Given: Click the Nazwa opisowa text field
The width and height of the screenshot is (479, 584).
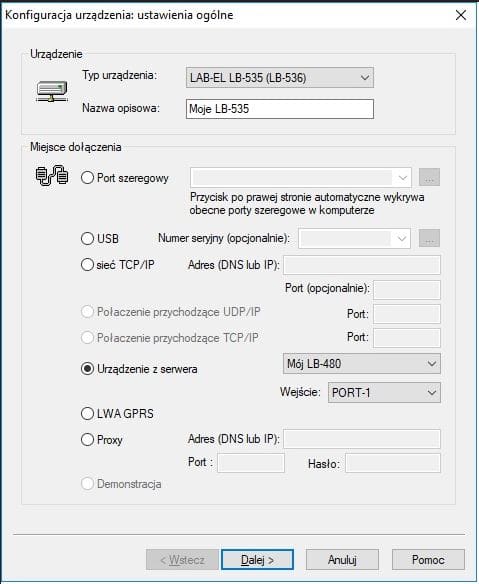Looking at the screenshot, I should (x=280, y=109).
